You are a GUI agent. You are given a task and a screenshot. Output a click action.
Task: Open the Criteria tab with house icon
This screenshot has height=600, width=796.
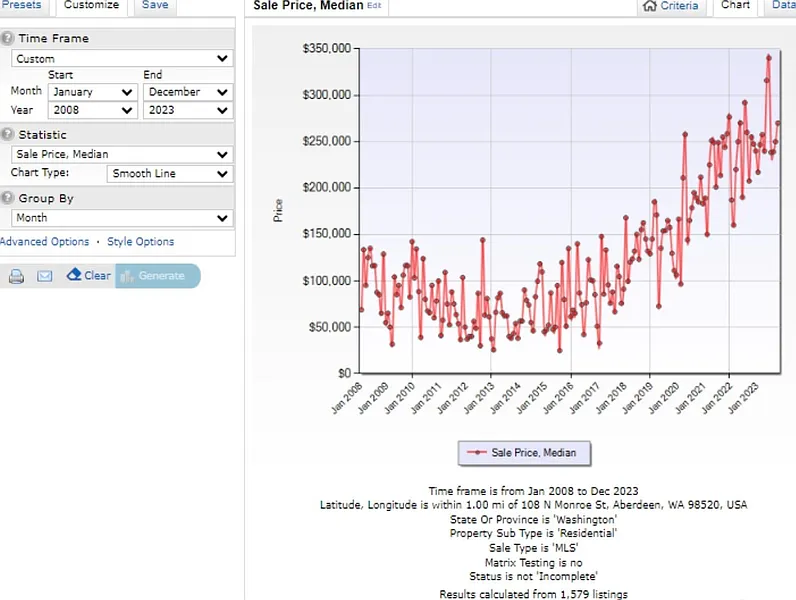(x=670, y=6)
